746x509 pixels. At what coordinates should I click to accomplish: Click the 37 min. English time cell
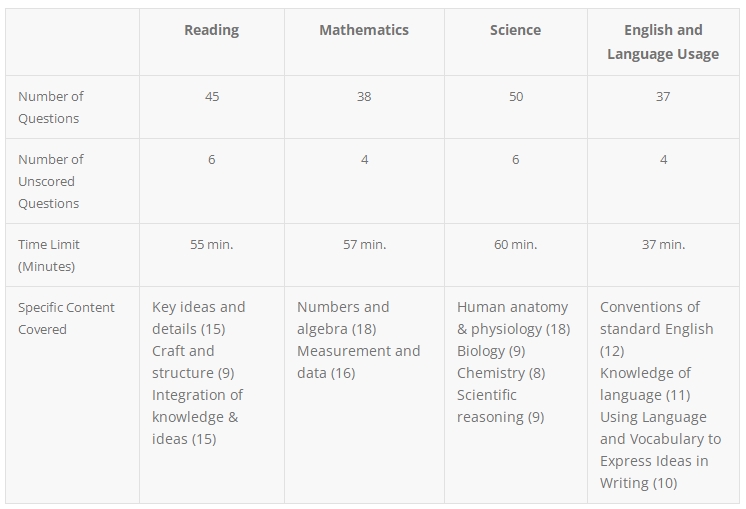click(x=663, y=245)
